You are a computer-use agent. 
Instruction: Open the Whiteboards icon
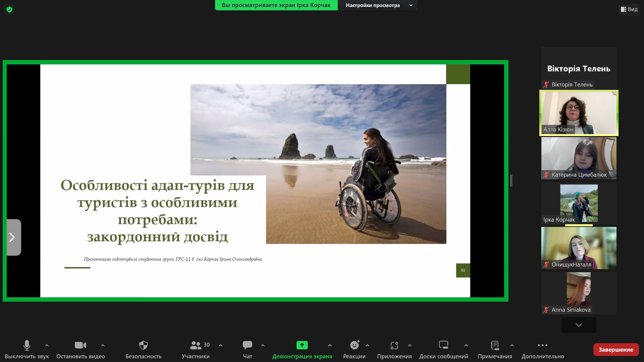coord(443,345)
